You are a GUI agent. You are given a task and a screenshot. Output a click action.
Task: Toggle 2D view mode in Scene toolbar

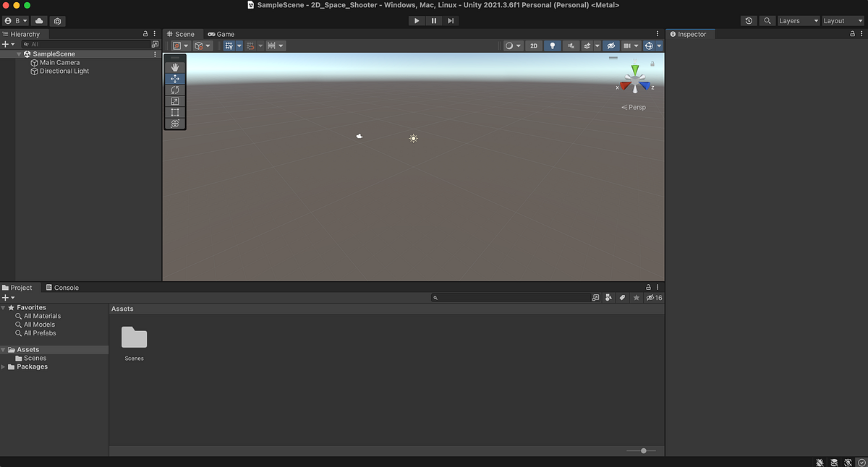click(x=533, y=45)
